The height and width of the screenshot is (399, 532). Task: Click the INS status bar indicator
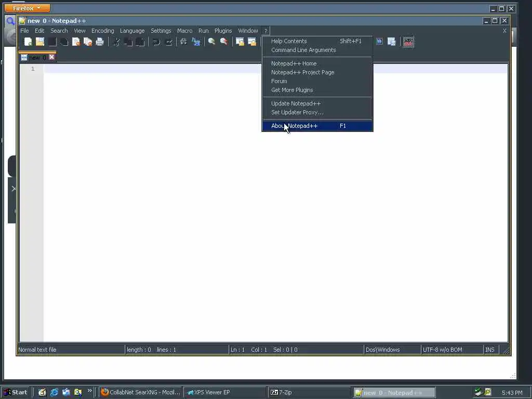(490, 350)
